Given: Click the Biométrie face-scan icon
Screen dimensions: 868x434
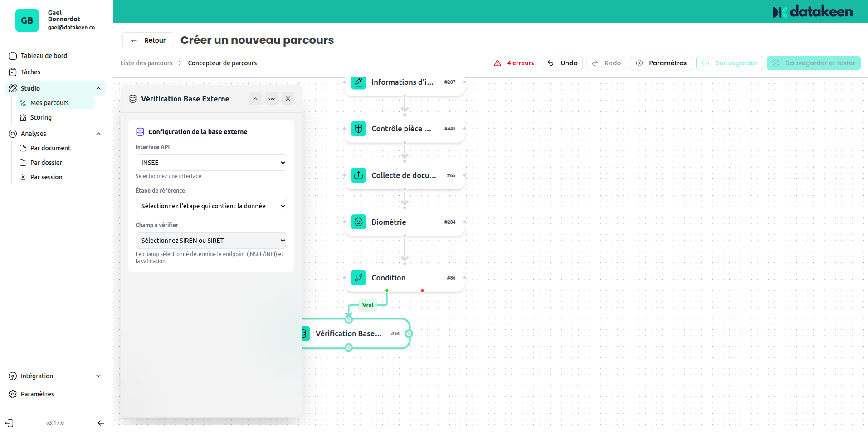Looking at the screenshot, I should tap(358, 222).
